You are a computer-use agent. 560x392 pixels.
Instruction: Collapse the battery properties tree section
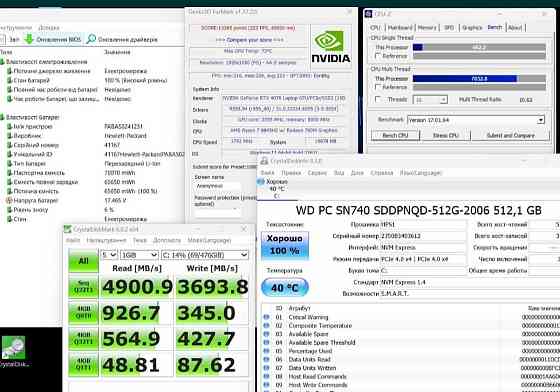click(2, 117)
